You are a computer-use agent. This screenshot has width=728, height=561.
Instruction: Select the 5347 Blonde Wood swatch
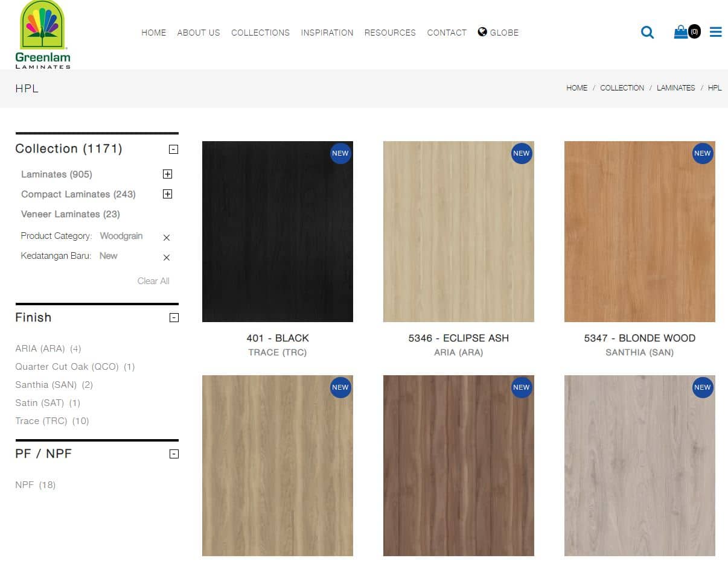coord(639,232)
